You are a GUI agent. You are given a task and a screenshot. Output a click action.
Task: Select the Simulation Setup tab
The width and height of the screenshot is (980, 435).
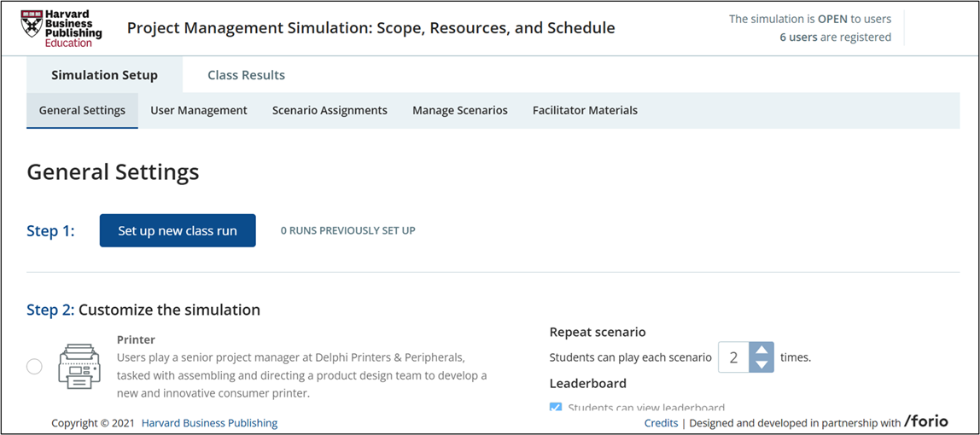[104, 75]
